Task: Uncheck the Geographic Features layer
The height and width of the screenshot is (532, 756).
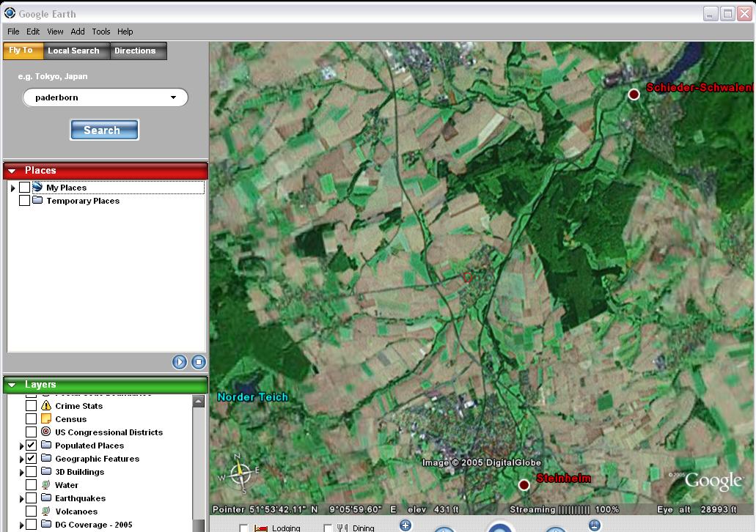Action: 31,458
